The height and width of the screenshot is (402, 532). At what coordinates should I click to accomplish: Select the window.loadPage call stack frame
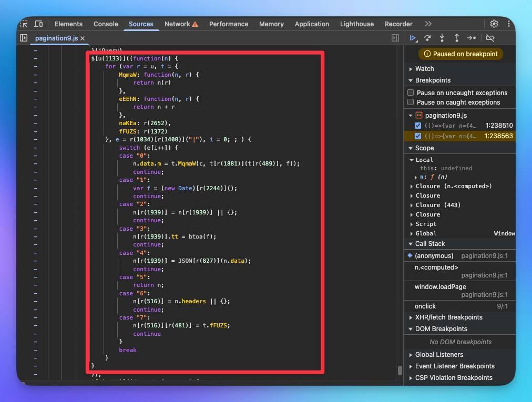[460, 291]
